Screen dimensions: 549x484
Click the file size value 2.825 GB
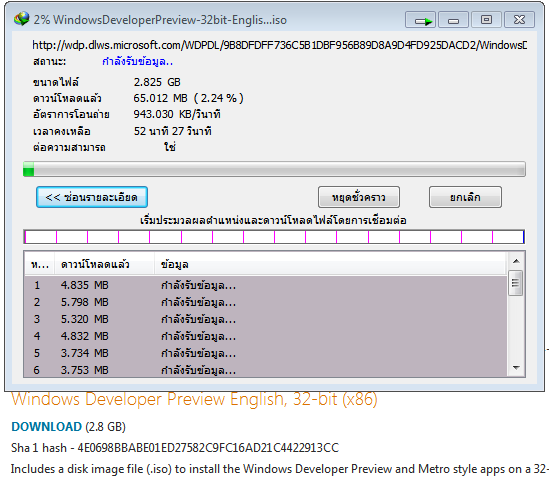pos(157,82)
